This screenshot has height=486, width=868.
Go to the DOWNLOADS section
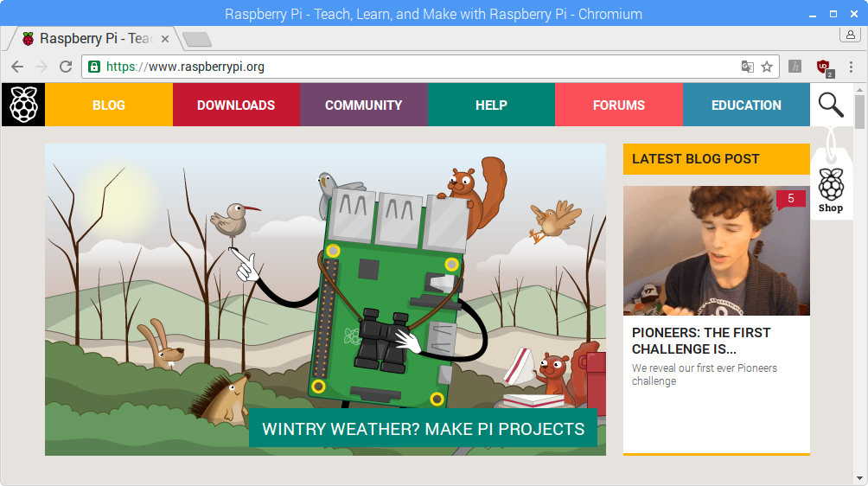click(236, 105)
